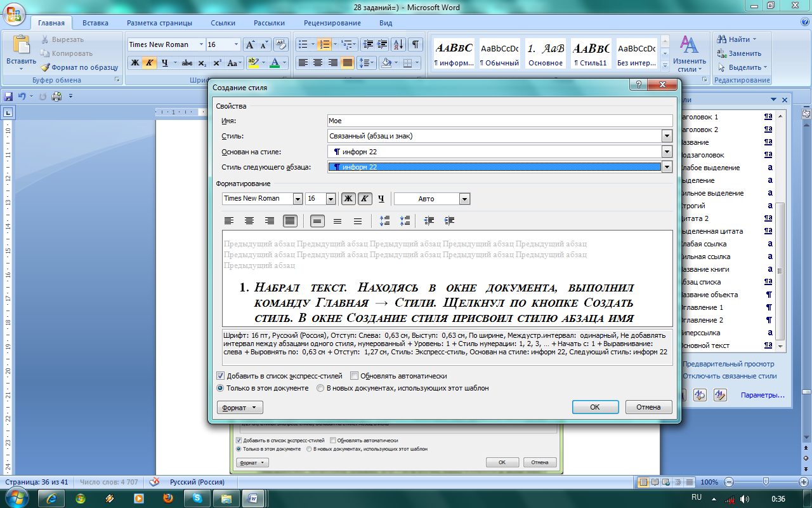Open 'Стиль' type dropdown in dialog
The width and height of the screenshot is (812, 508).
point(667,136)
